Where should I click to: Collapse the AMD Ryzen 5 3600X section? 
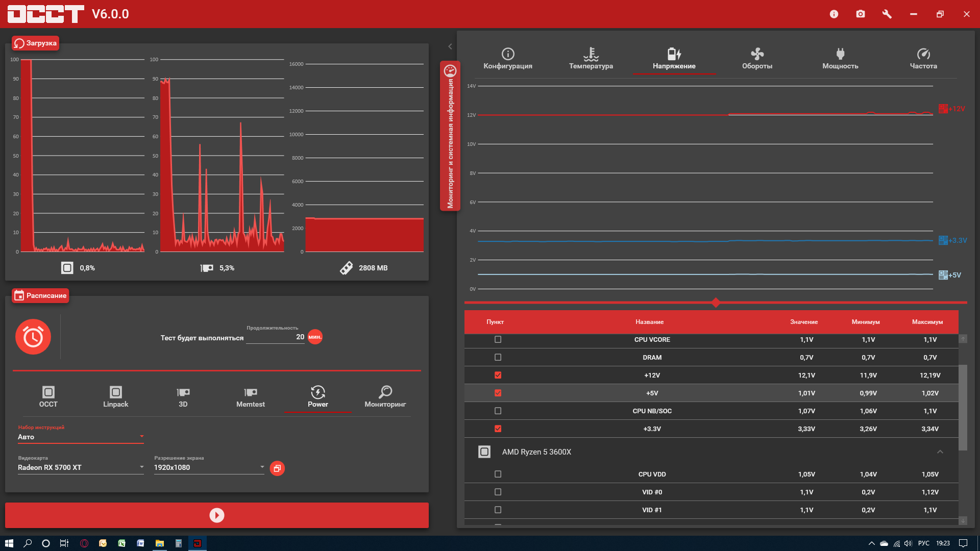pos(940,452)
